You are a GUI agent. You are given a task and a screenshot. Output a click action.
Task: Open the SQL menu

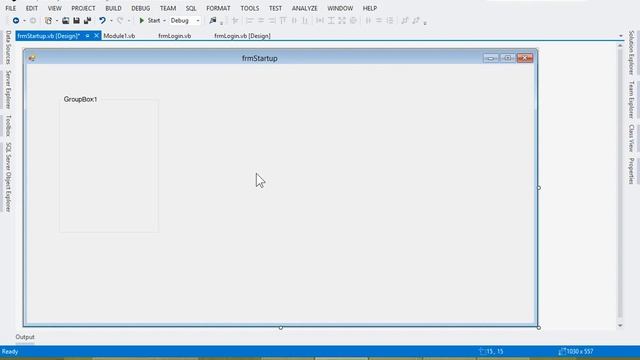(191, 8)
